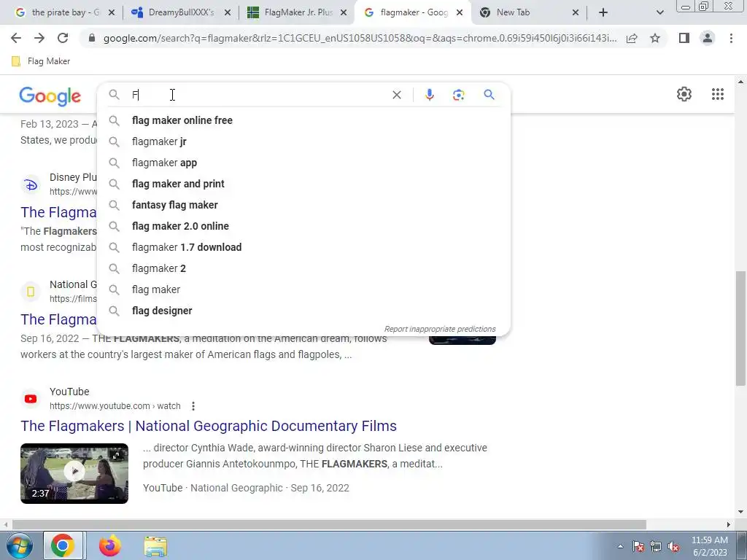Search by image with Google Lens
Screen dimensions: 747x560
(458, 95)
